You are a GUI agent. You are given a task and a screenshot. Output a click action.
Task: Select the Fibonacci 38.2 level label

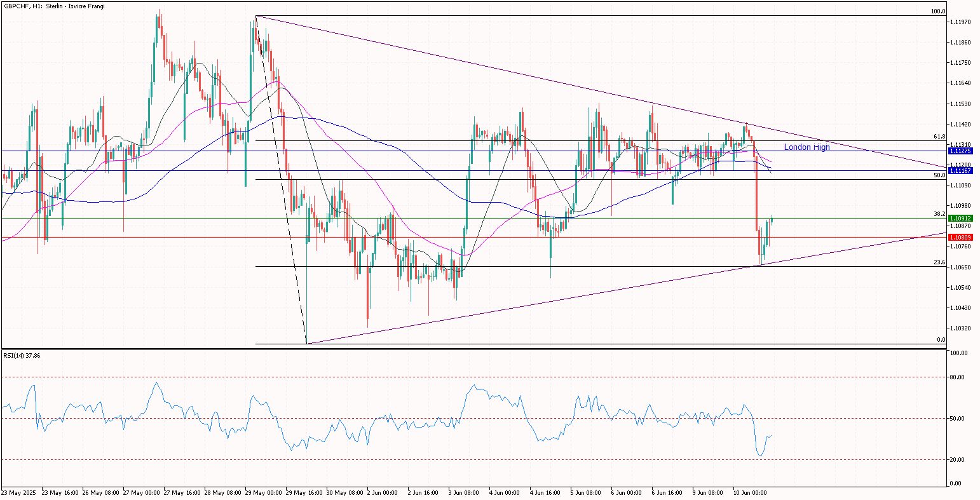(x=940, y=214)
